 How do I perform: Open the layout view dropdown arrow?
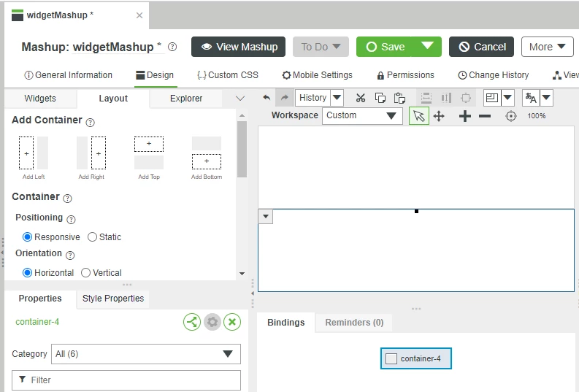point(507,98)
